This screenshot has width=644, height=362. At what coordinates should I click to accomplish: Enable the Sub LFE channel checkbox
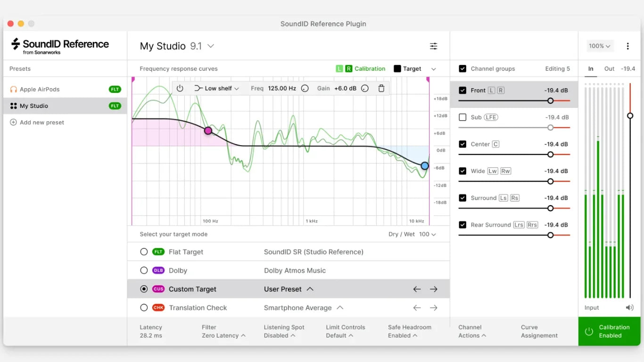pos(462,117)
